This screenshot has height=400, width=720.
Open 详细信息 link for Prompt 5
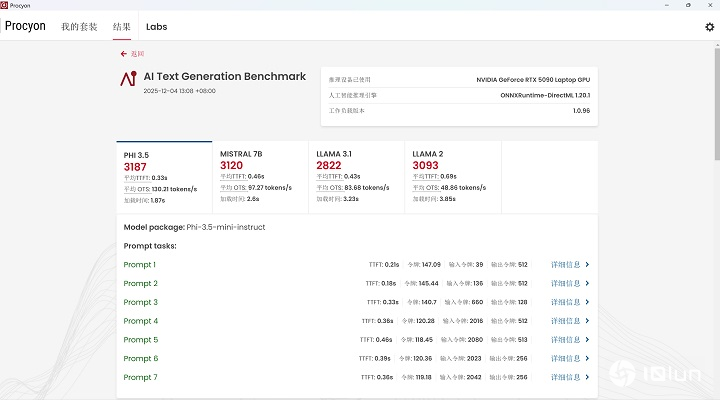pyautogui.click(x=565, y=340)
